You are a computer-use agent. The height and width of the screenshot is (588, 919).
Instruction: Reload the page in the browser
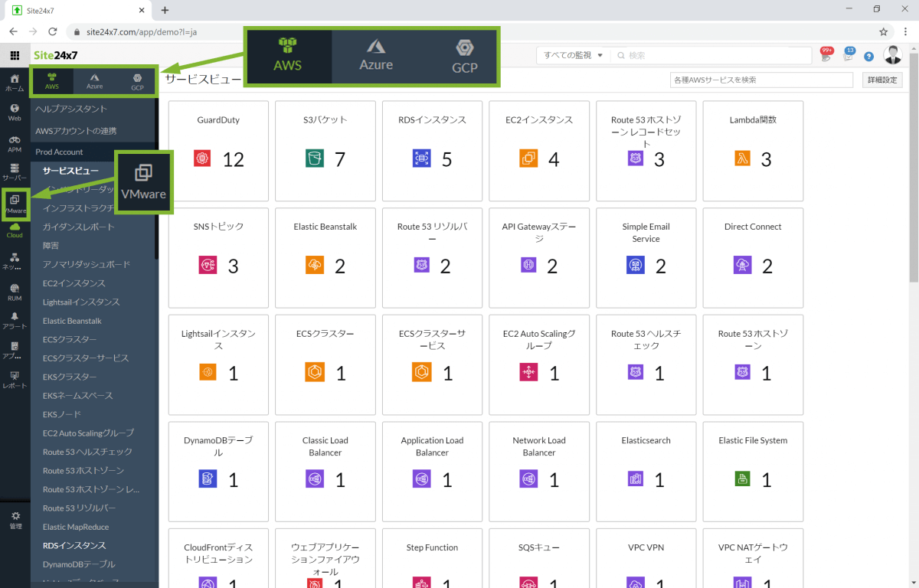(x=53, y=32)
